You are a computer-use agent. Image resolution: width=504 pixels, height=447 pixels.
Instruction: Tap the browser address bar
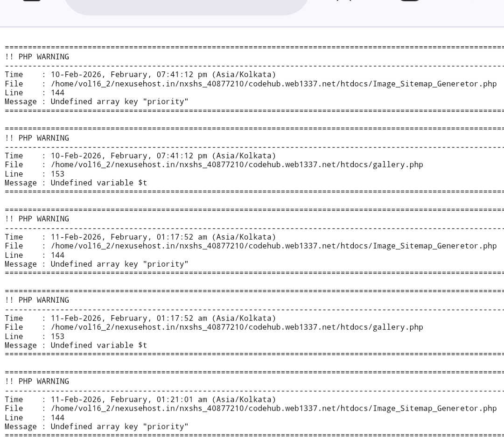186,6
